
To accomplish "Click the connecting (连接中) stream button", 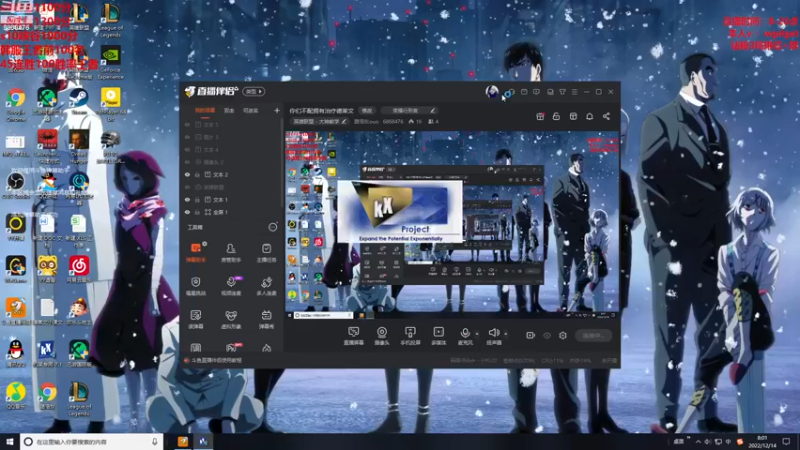I will click(593, 335).
